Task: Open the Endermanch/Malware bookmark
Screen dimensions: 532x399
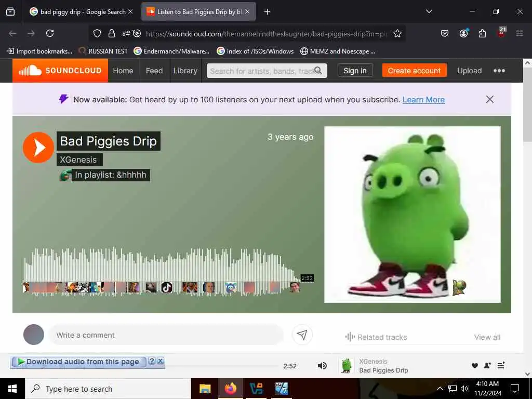Action: pyautogui.click(x=171, y=51)
